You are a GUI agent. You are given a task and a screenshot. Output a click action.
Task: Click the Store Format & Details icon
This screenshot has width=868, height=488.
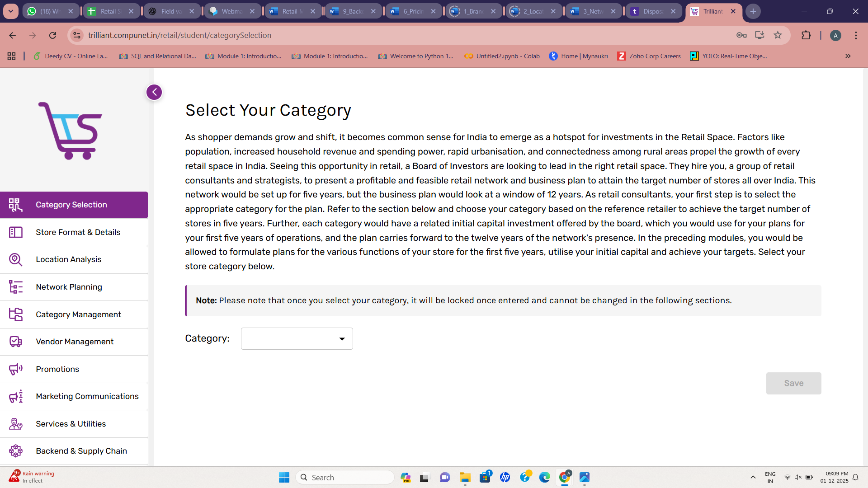pyautogui.click(x=15, y=232)
